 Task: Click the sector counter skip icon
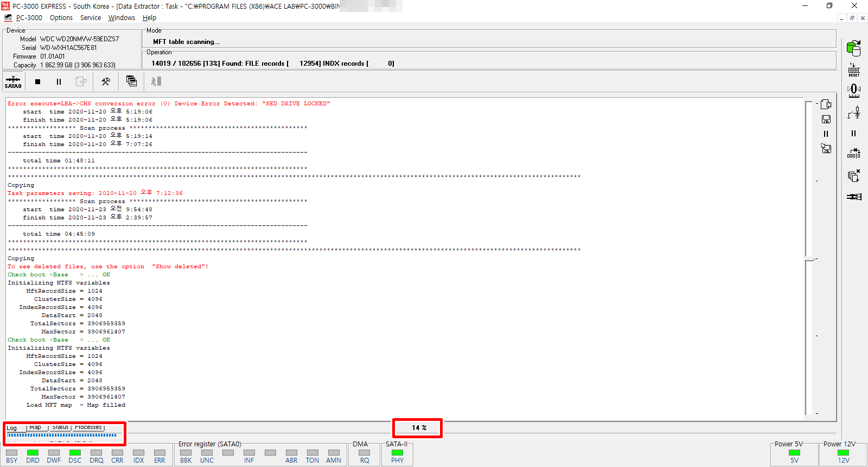[x=854, y=154]
